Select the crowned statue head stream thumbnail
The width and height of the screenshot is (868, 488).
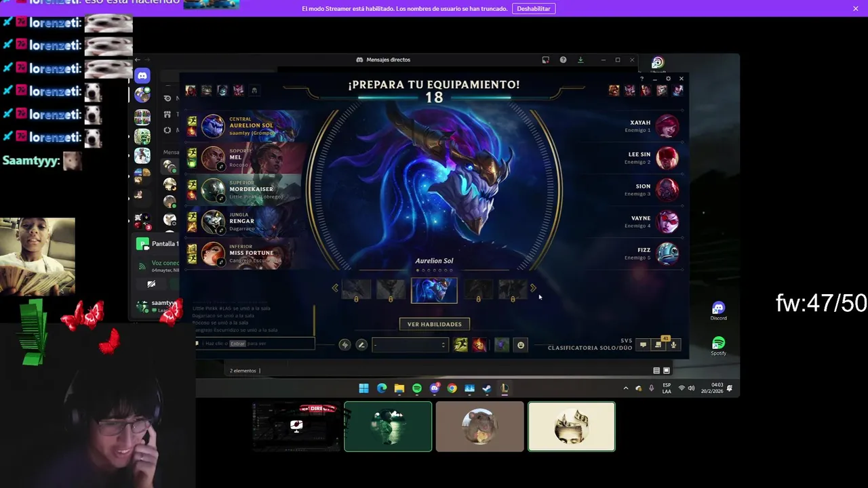(572, 426)
